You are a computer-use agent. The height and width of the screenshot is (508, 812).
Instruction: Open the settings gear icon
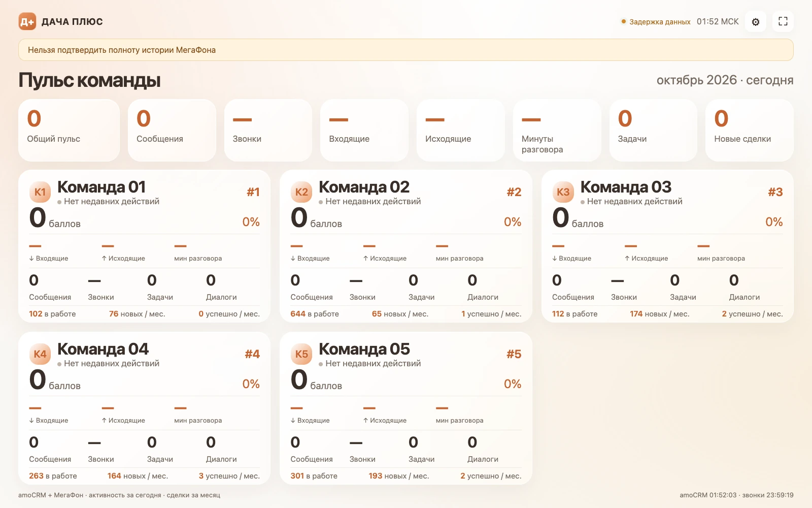coord(756,22)
